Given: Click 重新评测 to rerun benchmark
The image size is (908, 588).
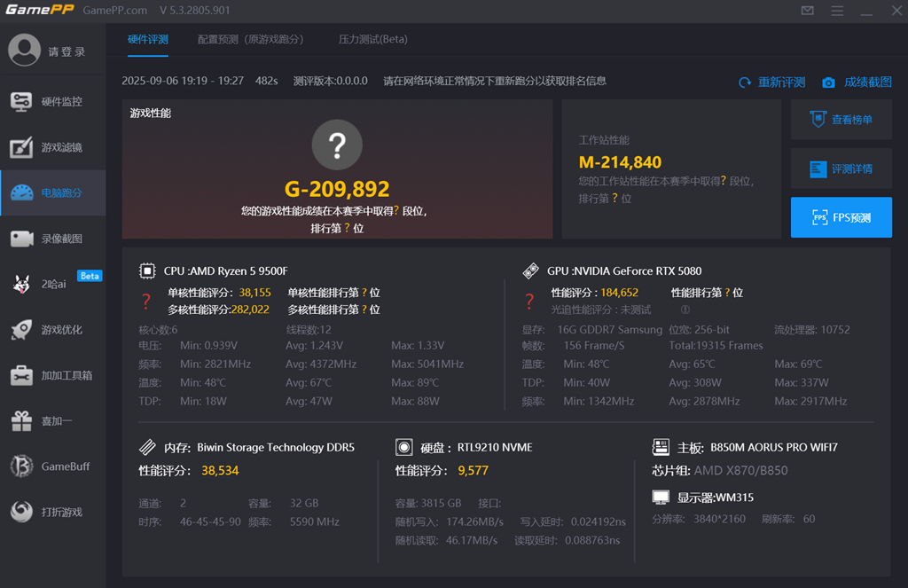Looking at the screenshot, I should pyautogui.click(x=782, y=82).
